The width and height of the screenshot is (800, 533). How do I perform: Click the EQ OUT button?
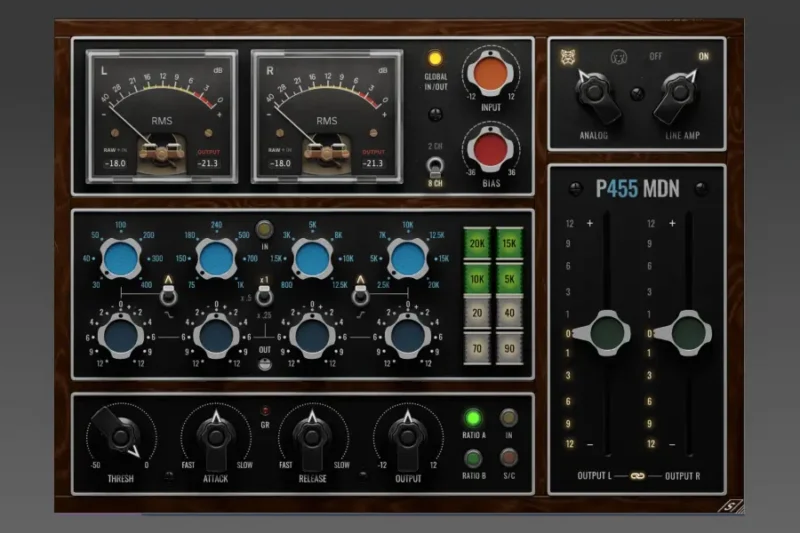(x=265, y=364)
